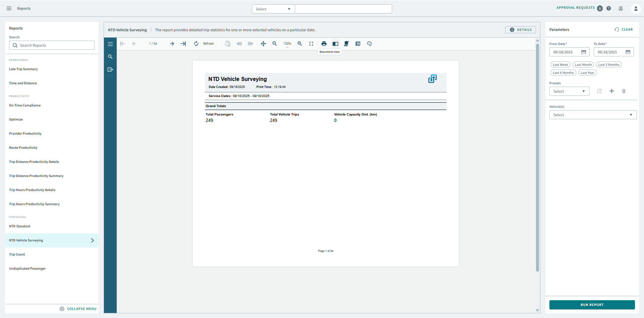Go to the next report page
644x318 pixels.
(172, 44)
